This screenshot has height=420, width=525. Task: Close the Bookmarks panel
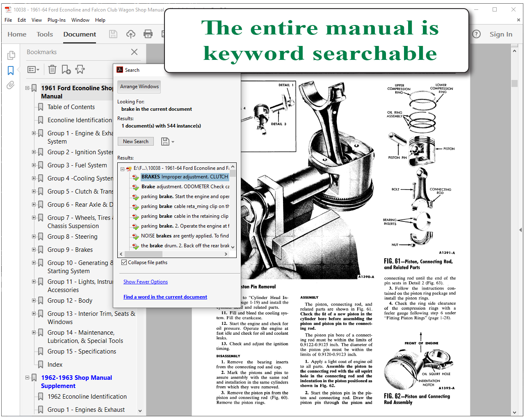coord(134,52)
